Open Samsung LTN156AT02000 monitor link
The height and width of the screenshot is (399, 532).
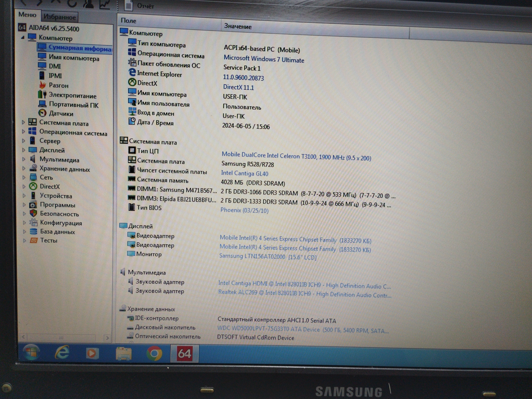click(x=268, y=257)
